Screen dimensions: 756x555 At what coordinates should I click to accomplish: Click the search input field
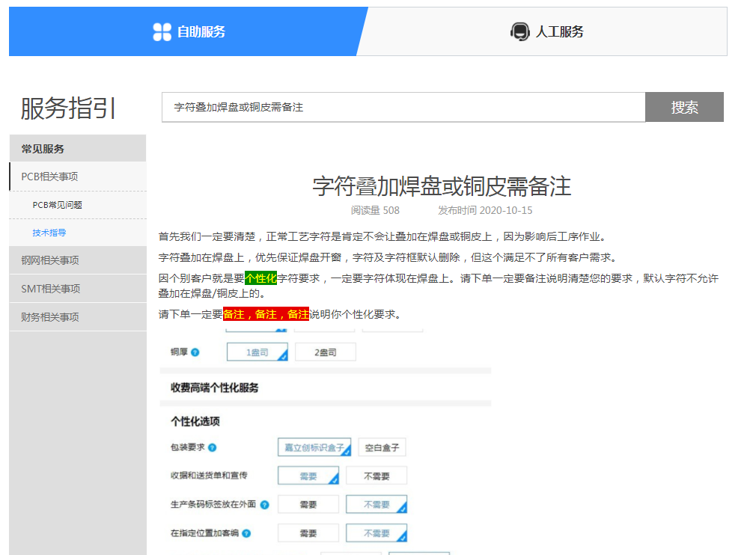[x=403, y=107]
